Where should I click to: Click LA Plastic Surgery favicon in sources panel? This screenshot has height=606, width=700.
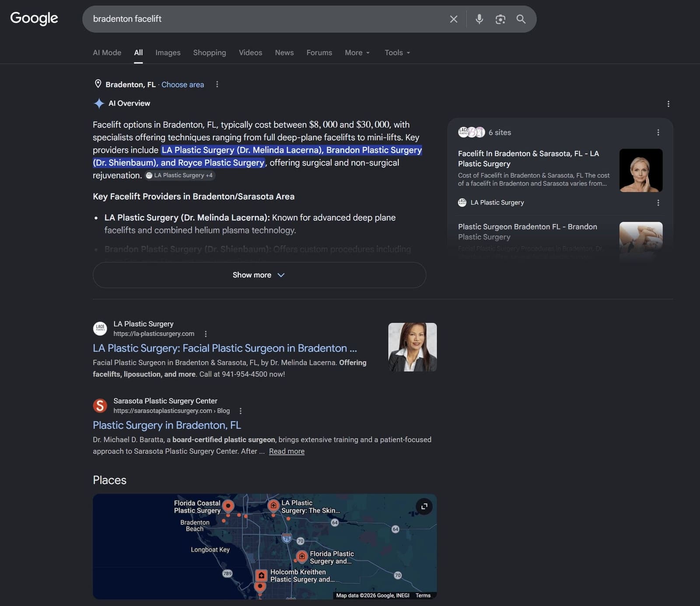point(462,202)
